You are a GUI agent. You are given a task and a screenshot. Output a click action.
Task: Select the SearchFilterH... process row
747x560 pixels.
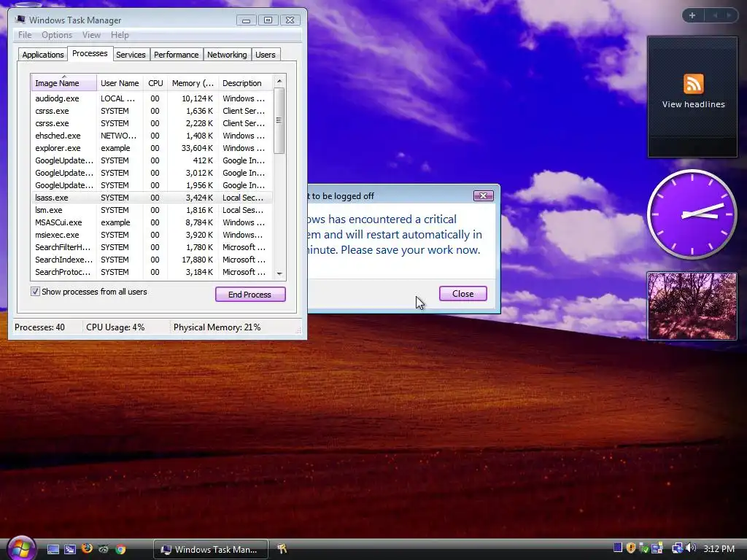pos(152,247)
